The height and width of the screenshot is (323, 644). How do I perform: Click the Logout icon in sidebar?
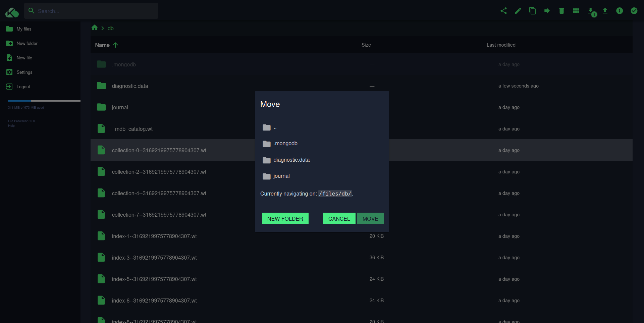coord(9,87)
